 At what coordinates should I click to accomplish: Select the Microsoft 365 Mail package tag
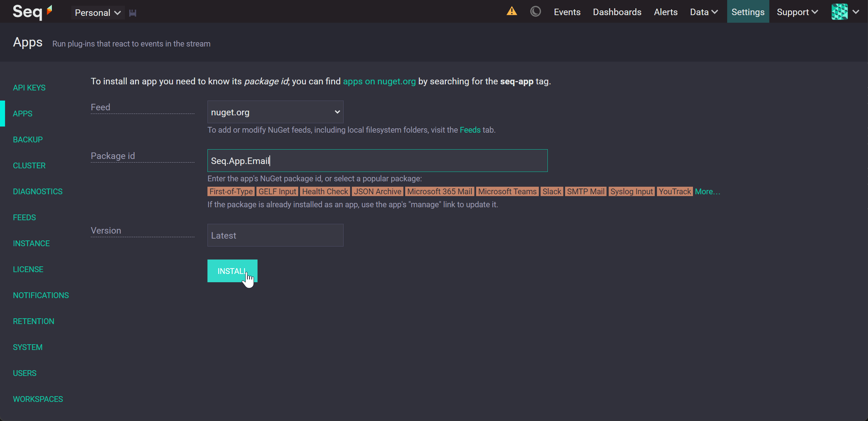pyautogui.click(x=439, y=191)
